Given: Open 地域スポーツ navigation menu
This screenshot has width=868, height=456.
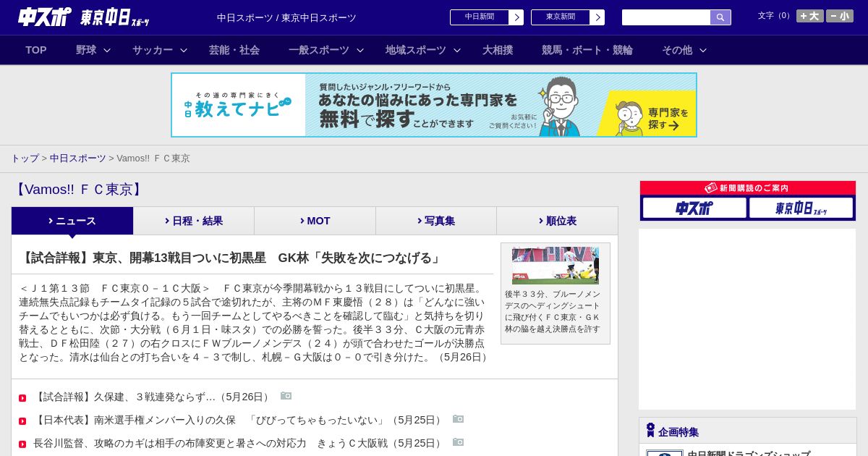Looking at the screenshot, I should tap(416, 50).
